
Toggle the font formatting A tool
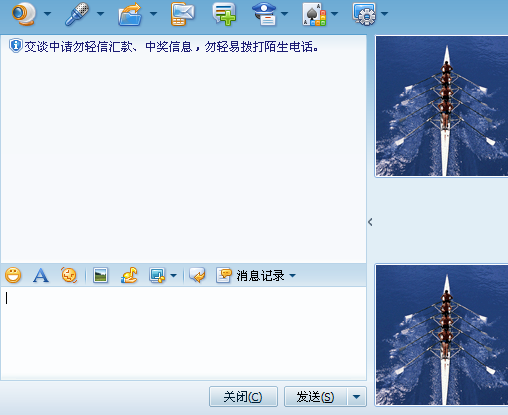tap(41, 275)
